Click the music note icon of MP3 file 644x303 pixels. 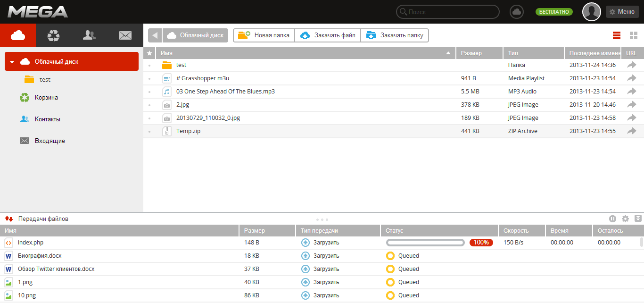[167, 92]
